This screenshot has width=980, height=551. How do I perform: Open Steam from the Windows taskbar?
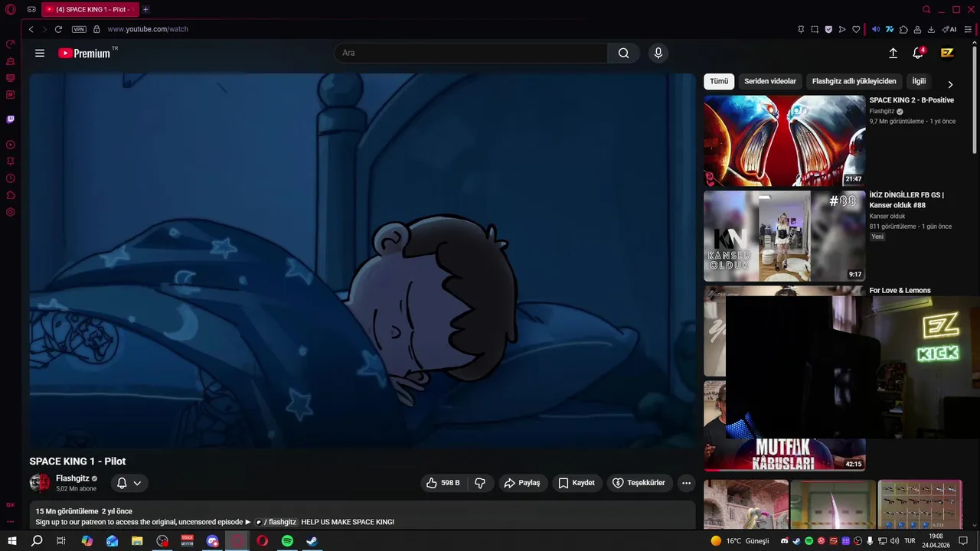[x=312, y=541]
